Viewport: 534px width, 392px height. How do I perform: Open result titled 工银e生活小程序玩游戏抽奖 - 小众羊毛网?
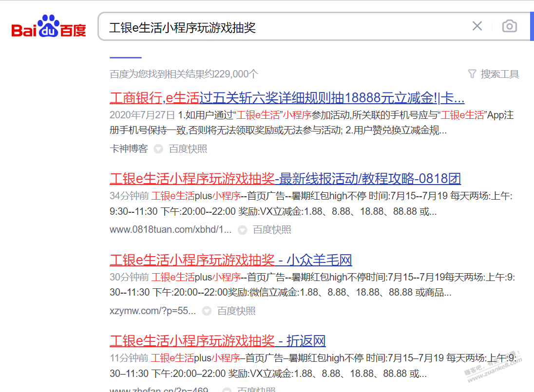[x=230, y=260]
